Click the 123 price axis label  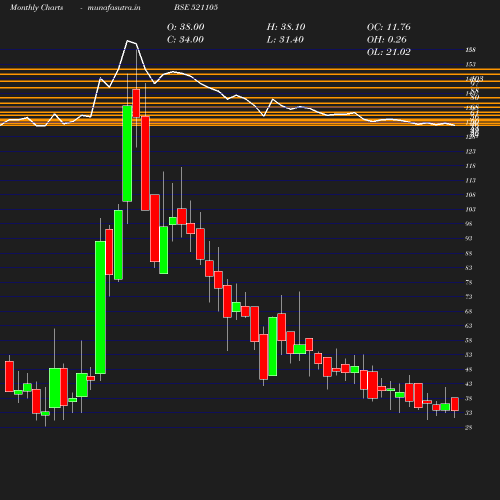coord(470,152)
